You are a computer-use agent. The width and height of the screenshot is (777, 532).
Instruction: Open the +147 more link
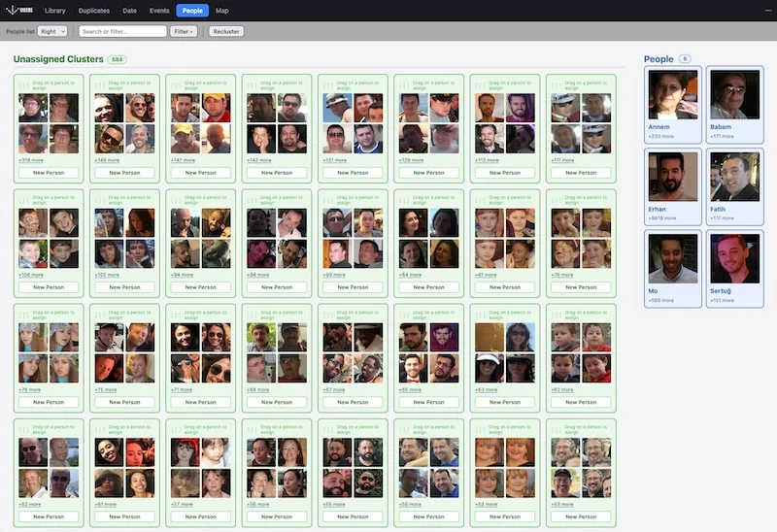(x=183, y=160)
